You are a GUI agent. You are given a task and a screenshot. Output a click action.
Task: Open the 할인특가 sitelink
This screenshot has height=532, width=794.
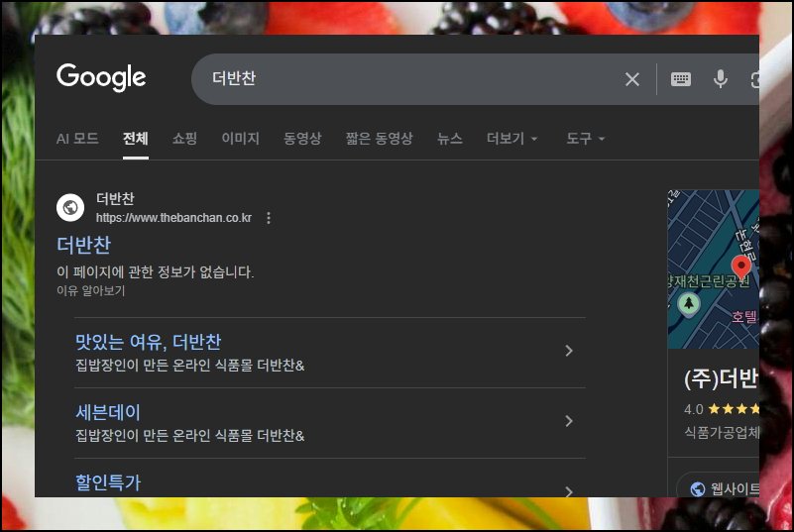(x=108, y=482)
